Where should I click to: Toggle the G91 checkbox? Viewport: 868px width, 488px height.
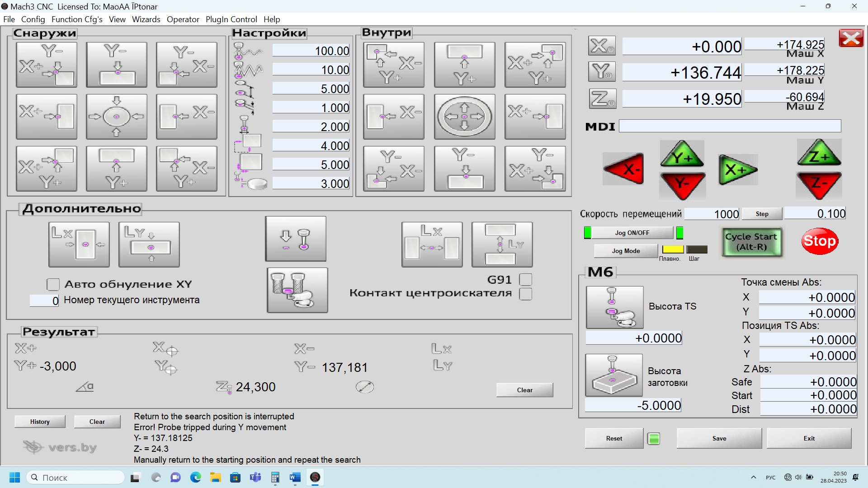(x=525, y=279)
